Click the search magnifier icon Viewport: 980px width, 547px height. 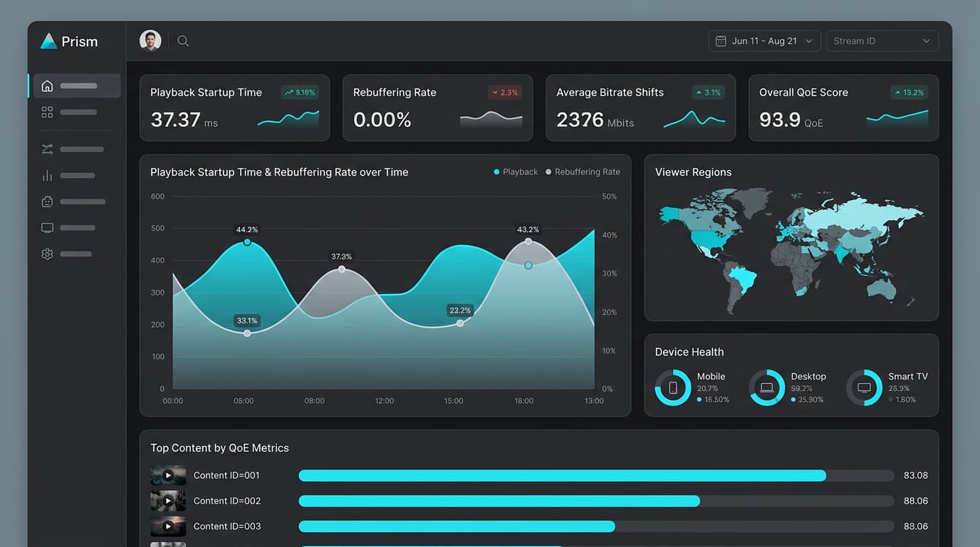pos(183,41)
